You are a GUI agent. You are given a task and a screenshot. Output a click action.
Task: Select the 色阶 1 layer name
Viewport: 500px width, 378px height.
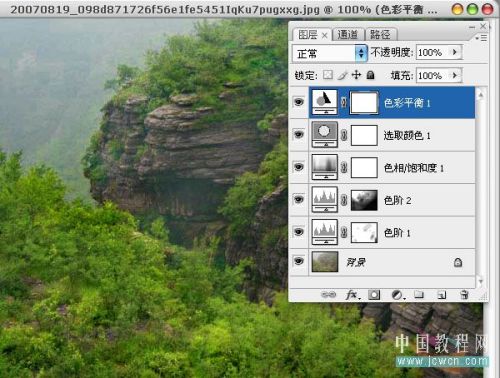click(x=397, y=233)
